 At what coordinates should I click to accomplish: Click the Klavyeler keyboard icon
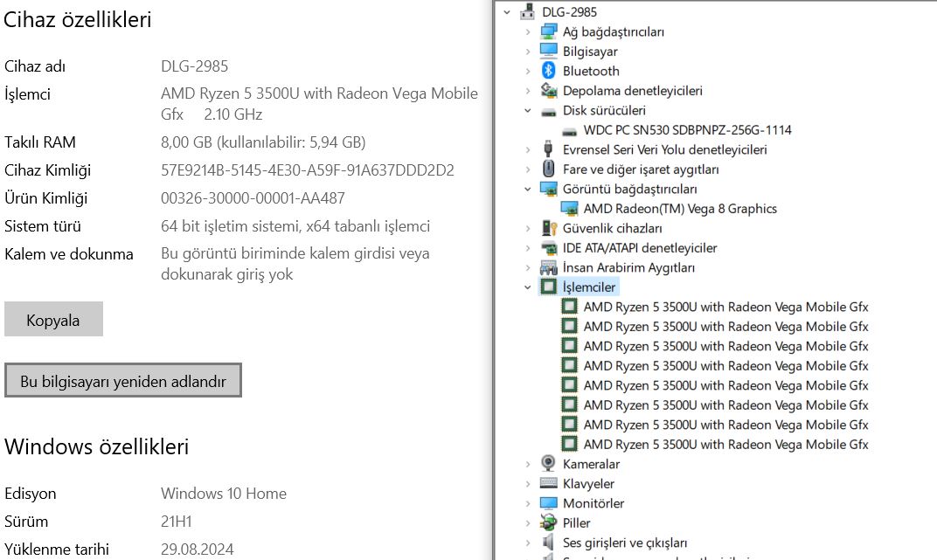549,483
